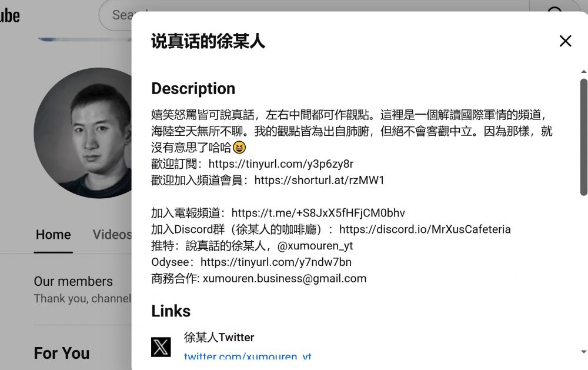Click the xumouren.business@gmail.com email address

(285, 278)
